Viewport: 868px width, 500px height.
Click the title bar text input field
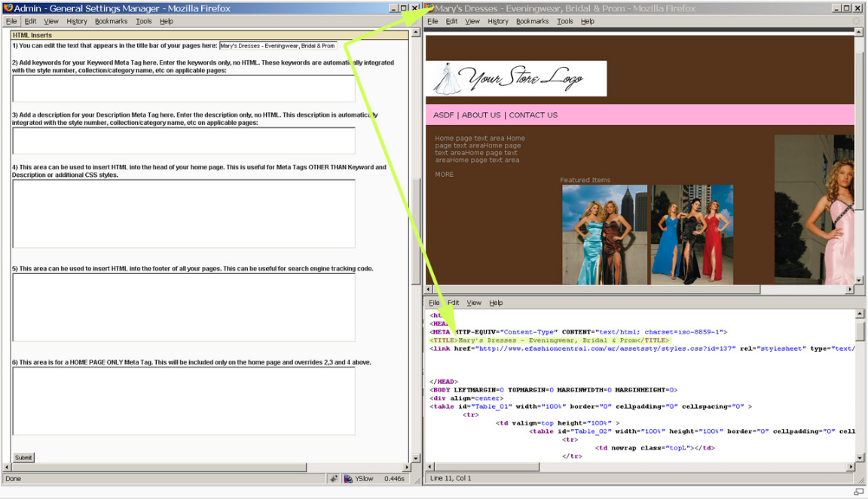[278, 46]
